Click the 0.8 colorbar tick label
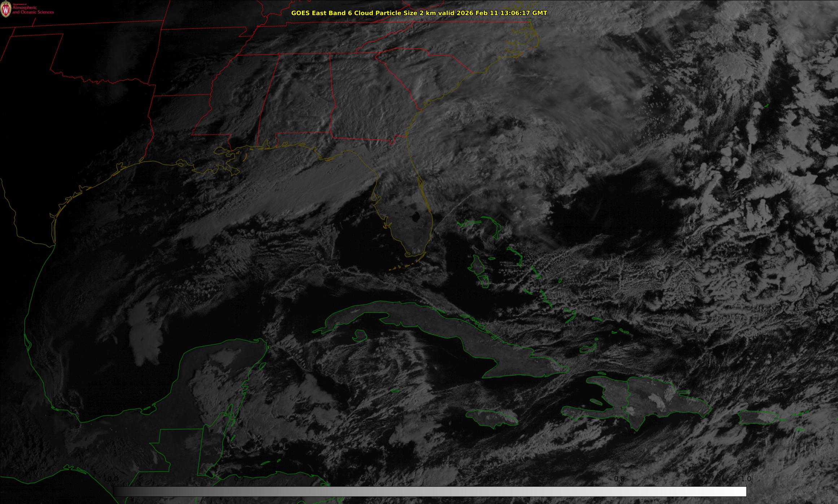This screenshot has width=838, height=504. click(619, 479)
